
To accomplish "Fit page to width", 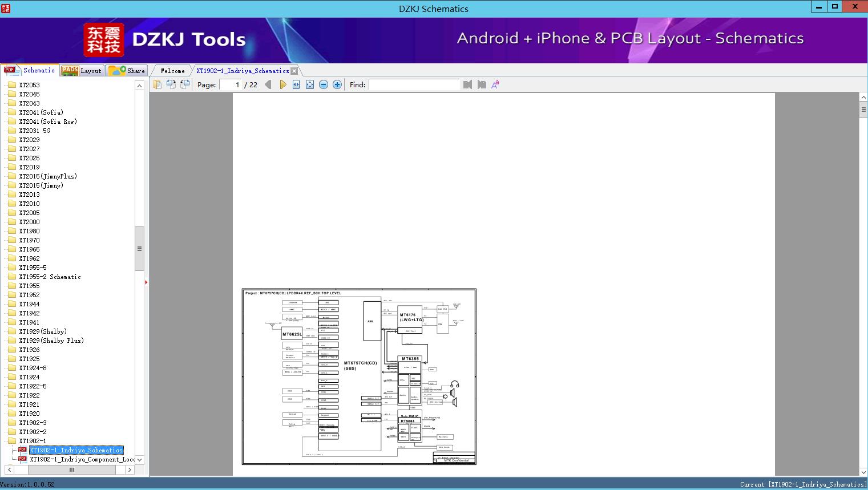I will (x=296, y=84).
